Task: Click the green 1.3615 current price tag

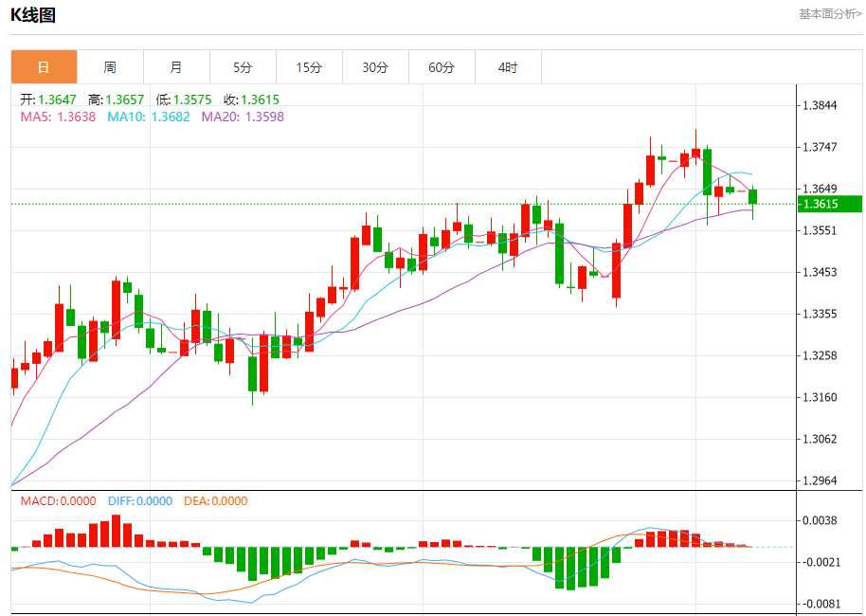Action: [830, 204]
